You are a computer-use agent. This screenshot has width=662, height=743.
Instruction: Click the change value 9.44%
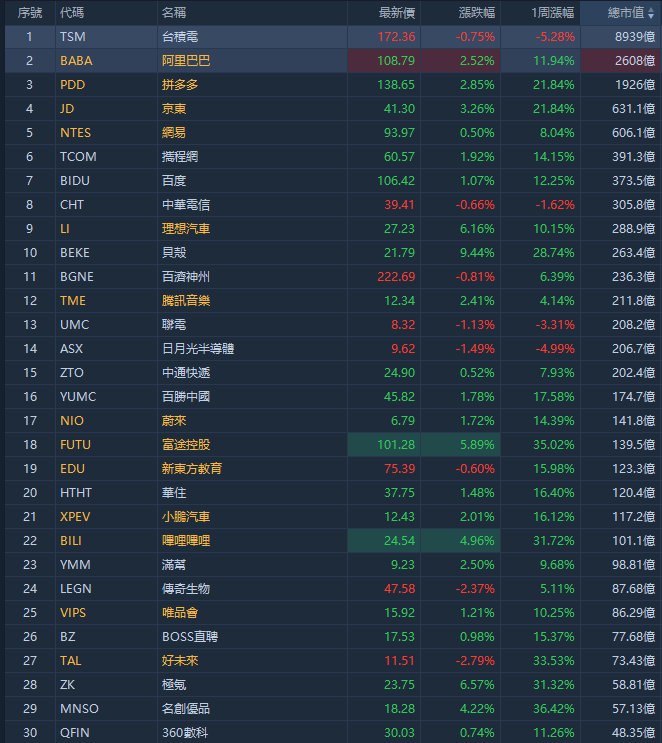(477, 253)
